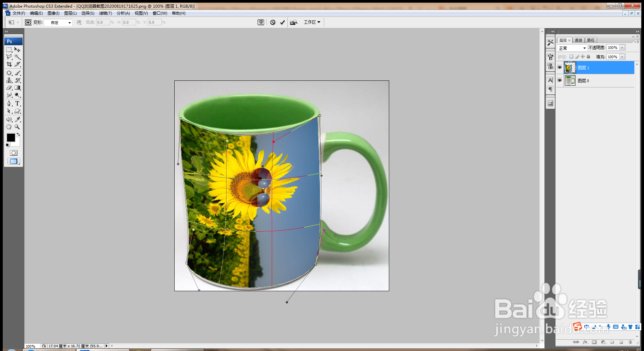Screen dimensions: 644x351
Task: Open the 填充 fill slider arrow
Action: pos(622,57)
